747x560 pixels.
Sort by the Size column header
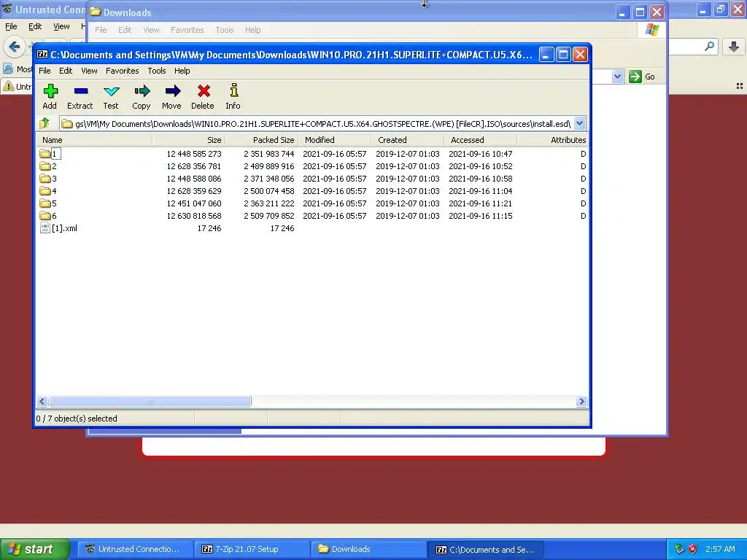pos(189,139)
